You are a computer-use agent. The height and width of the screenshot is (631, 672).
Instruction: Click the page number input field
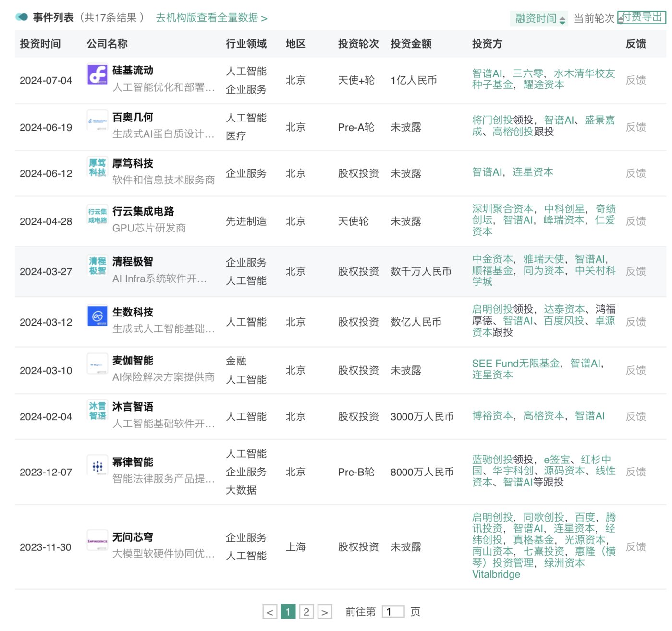[393, 612]
